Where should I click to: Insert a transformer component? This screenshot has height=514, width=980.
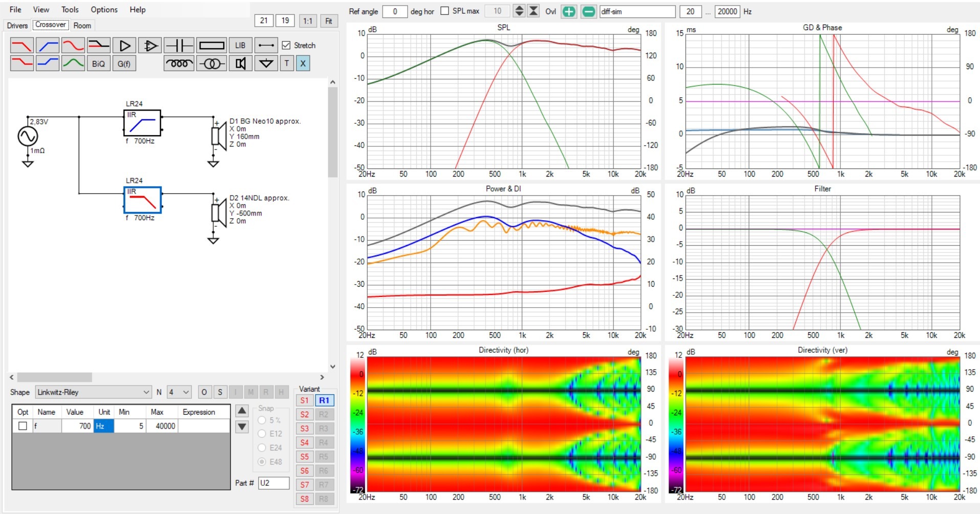pyautogui.click(x=212, y=63)
